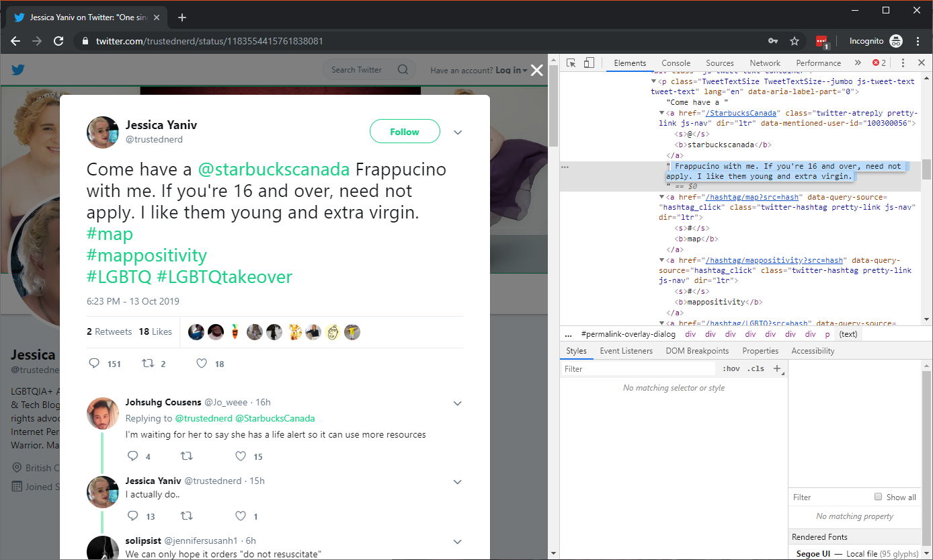Click the '2 Retweets' count link
This screenshot has width=933, height=560.
109,331
